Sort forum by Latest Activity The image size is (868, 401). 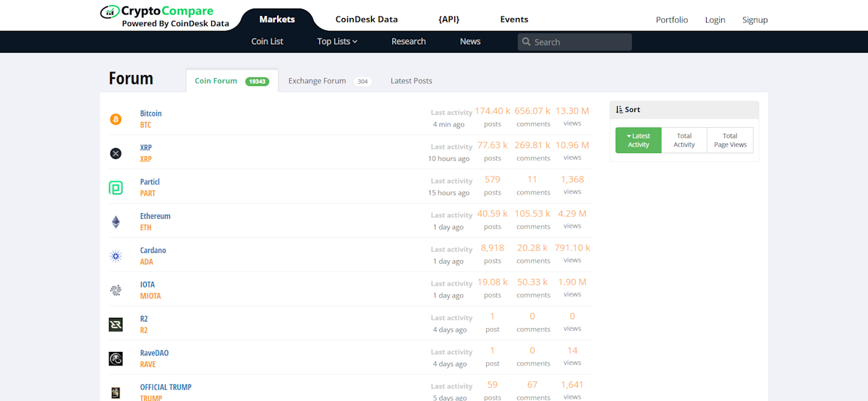coord(639,140)
